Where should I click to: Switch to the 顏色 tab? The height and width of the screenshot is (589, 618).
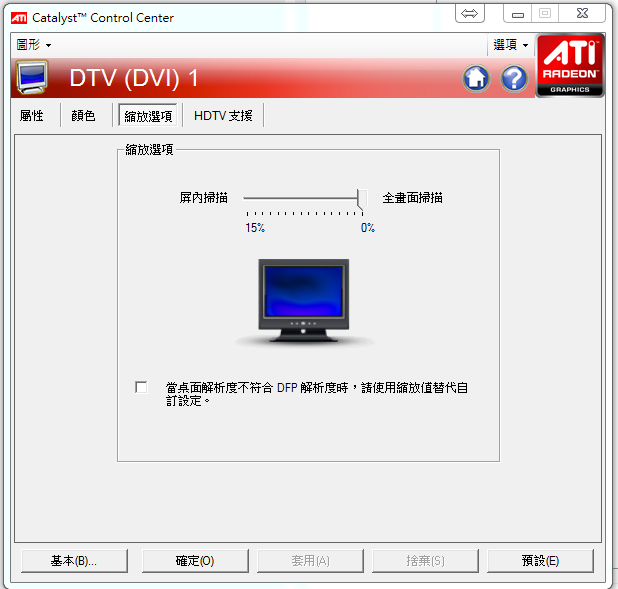[x=83, y=116]
